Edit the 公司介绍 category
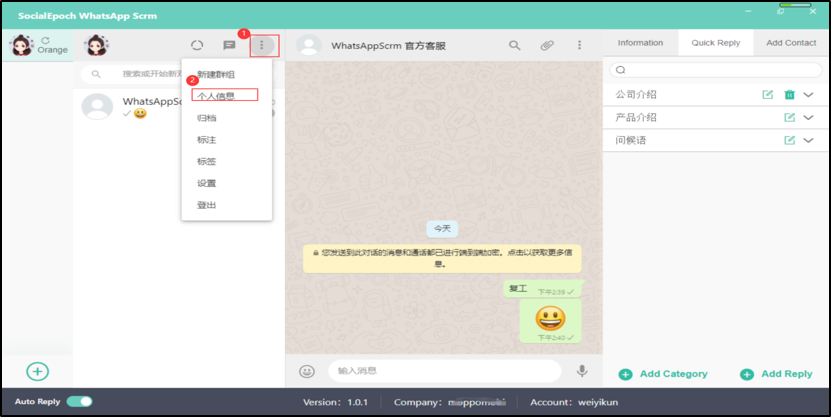Image resolution: width=831 pixels, height=417 pixels. (767, 95)
